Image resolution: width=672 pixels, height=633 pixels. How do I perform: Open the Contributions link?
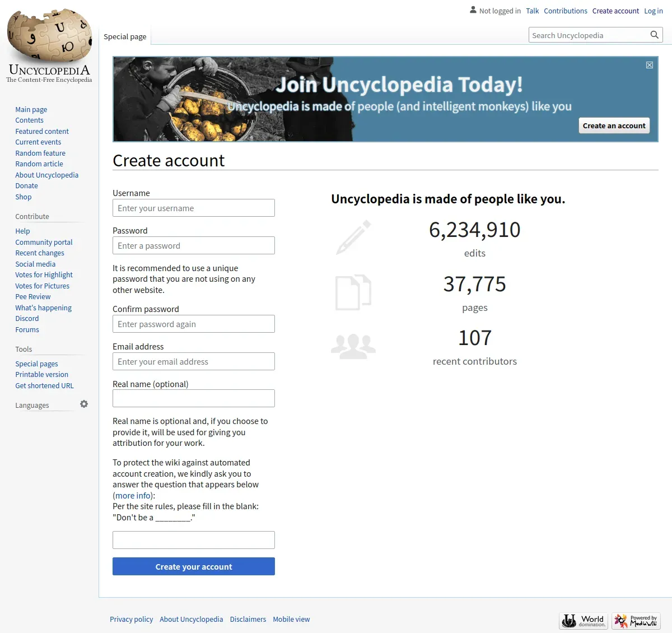click(566, 11)
